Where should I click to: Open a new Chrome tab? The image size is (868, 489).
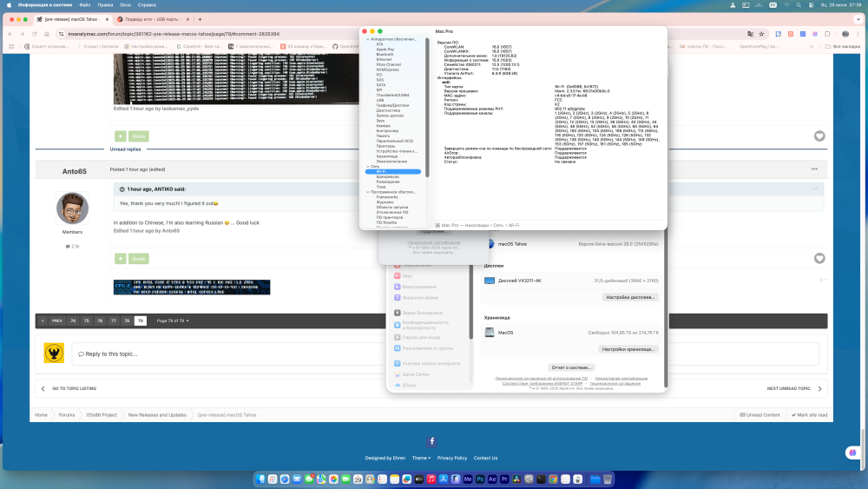pos(200,19)
